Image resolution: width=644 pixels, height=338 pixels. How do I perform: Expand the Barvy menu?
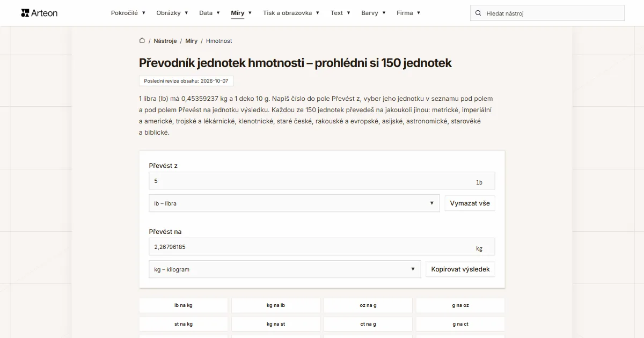(x=374, y=13)
